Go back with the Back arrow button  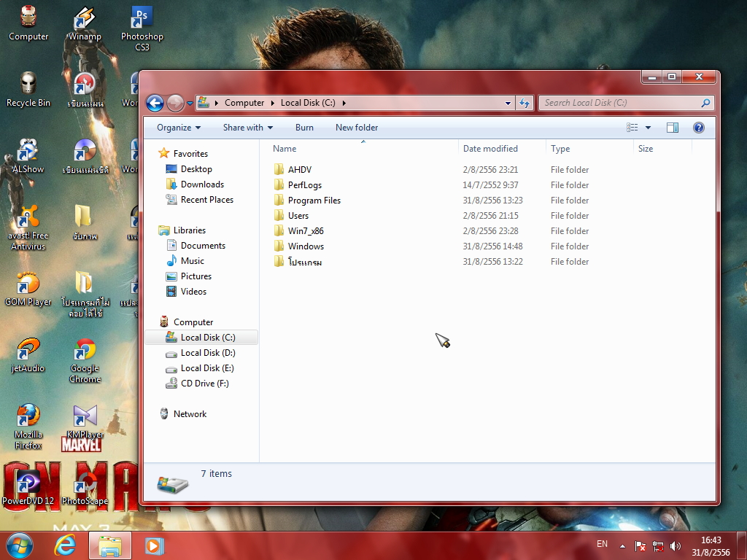click(x=155, y=103)
